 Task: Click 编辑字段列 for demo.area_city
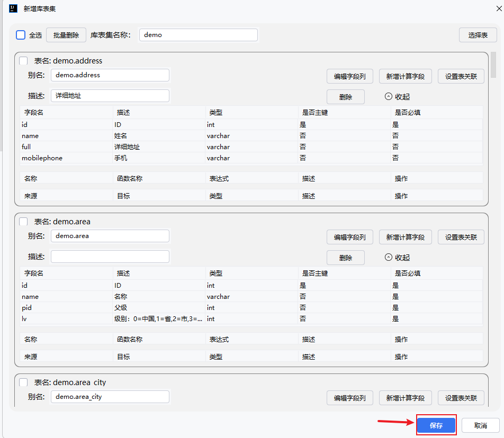click(x=350, y=398)
